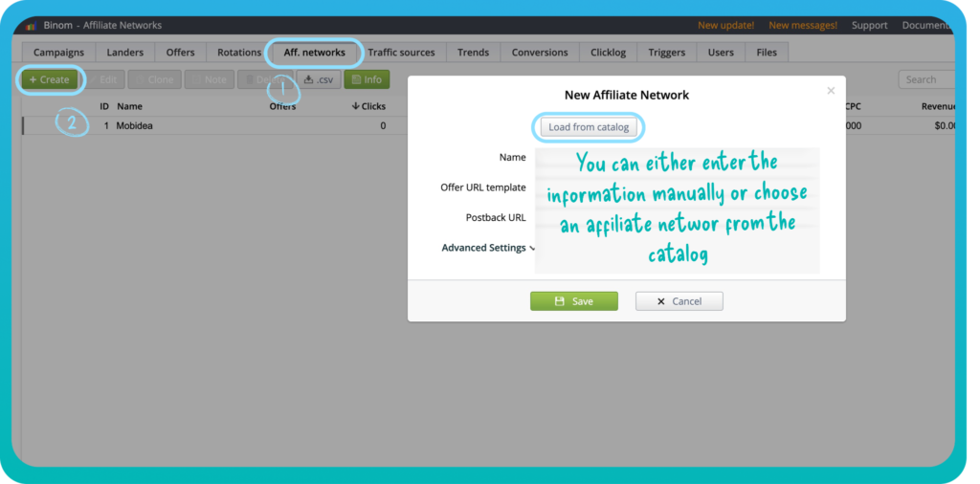The image size is (980, 484).
Task: Click the disabled Edit button
Action: coord(103,80)
